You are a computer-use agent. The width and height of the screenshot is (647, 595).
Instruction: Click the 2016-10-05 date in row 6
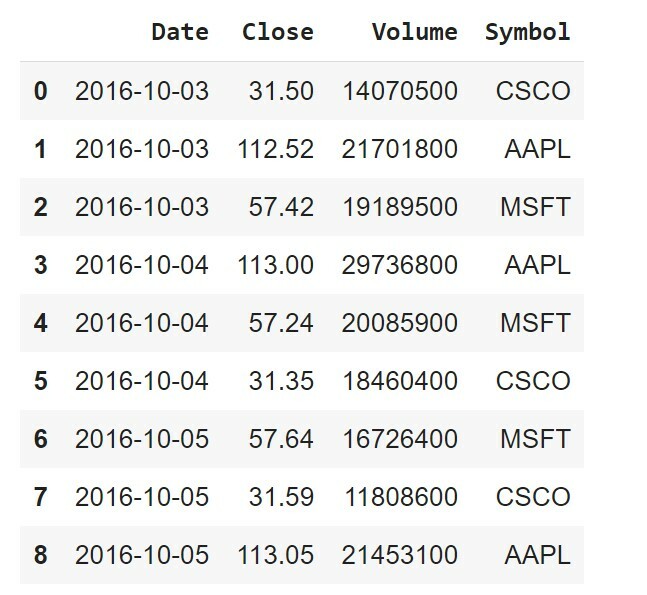pyautogui.click(x=142, y=439)
